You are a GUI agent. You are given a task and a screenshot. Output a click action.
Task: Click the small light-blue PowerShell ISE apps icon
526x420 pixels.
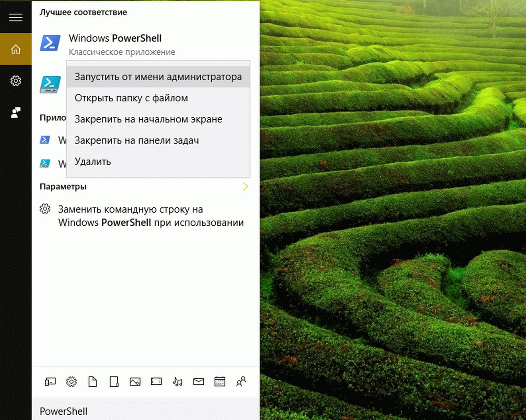(45, 164)
